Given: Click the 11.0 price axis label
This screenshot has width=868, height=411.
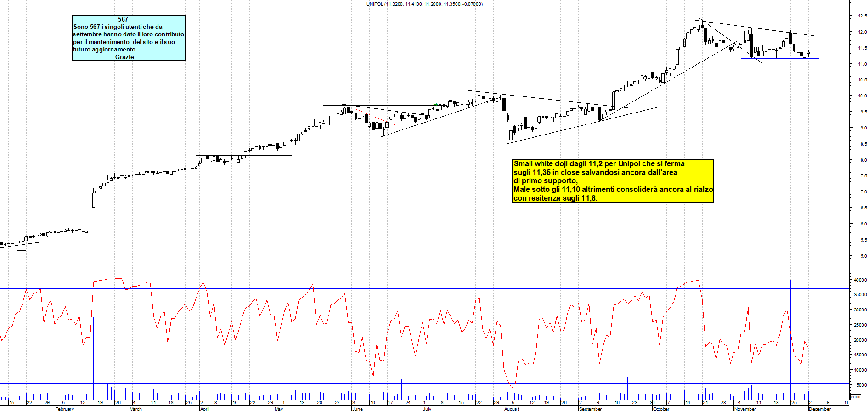Looking at the screenshot, I should 862,64.
